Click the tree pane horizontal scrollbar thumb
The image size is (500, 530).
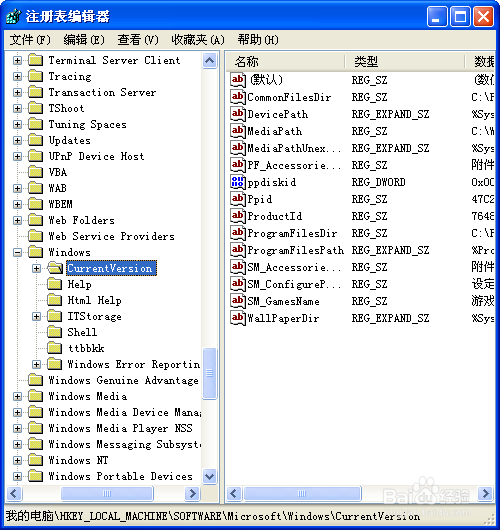[107, 493]
